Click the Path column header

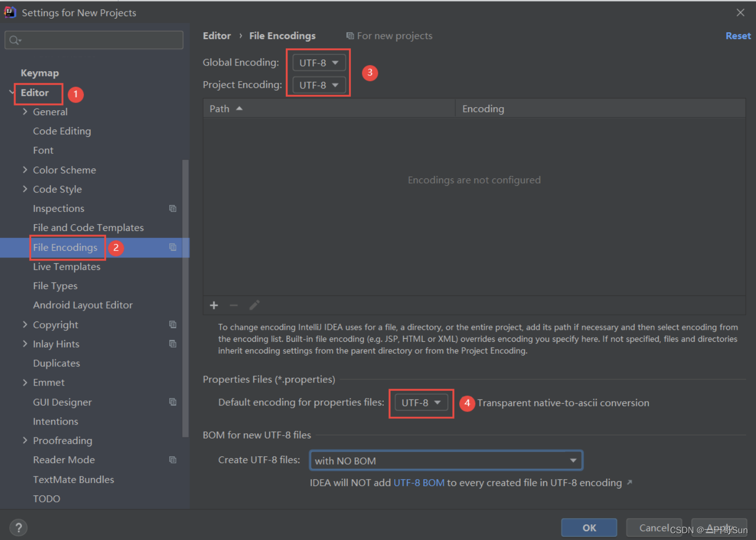329,108
